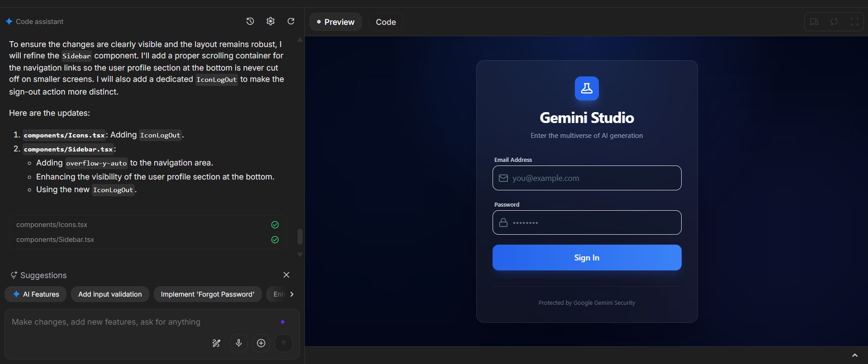Click the Gemini Studio flask logo
The height and width of the screenshot is (364, 868).
click(587, 88)
